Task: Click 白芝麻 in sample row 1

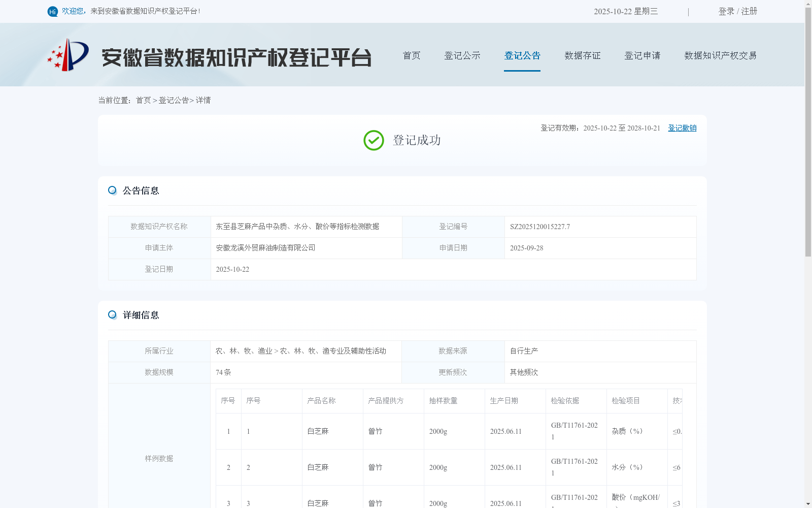Action: coord(318,431)
